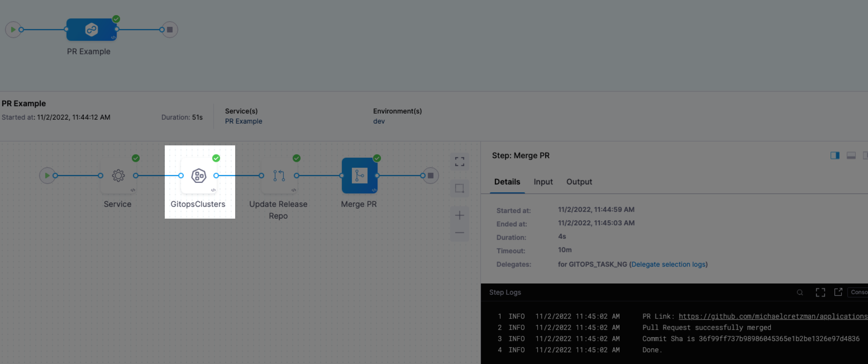868x364 pixels.
Task: Open the Update Release Repo step node
Action: [279, 175]
